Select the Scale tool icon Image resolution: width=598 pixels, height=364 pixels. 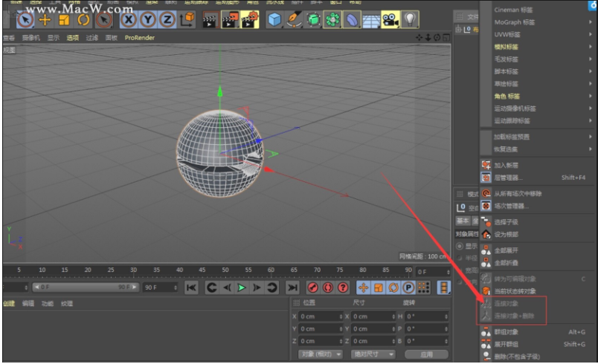click(64, 19)
